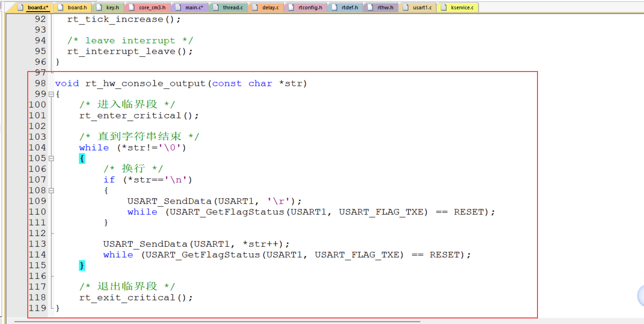Click the '/* leave interrupt */' comment
Screen dimensions: 644x324
point(130,41)
